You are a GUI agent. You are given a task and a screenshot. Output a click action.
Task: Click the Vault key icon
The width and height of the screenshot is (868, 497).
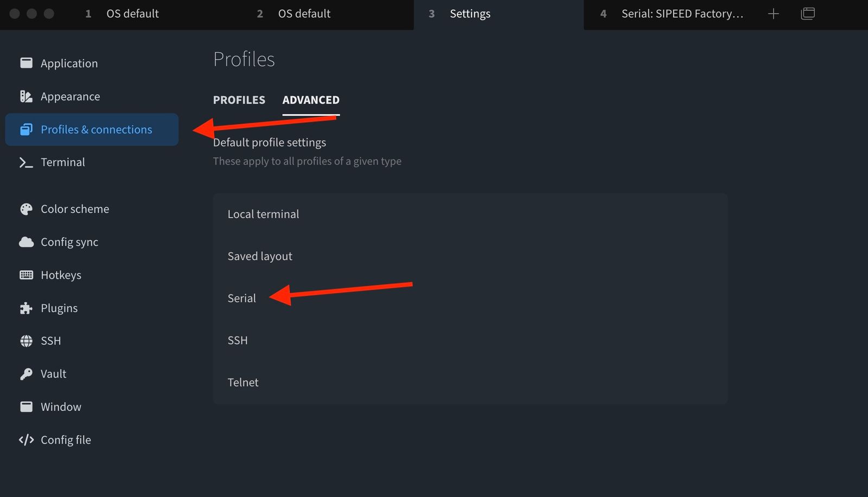pyautogui.click(x=26, y=374)
